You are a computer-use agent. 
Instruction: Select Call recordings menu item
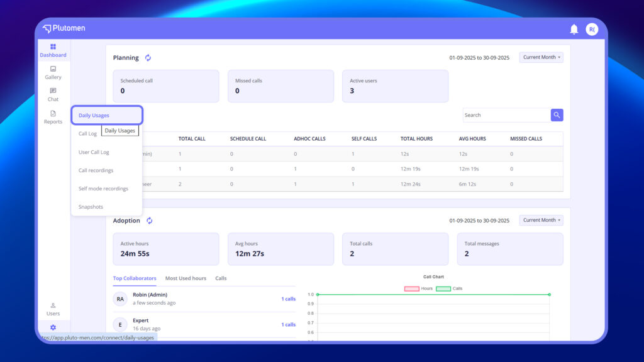click(96, 170)
